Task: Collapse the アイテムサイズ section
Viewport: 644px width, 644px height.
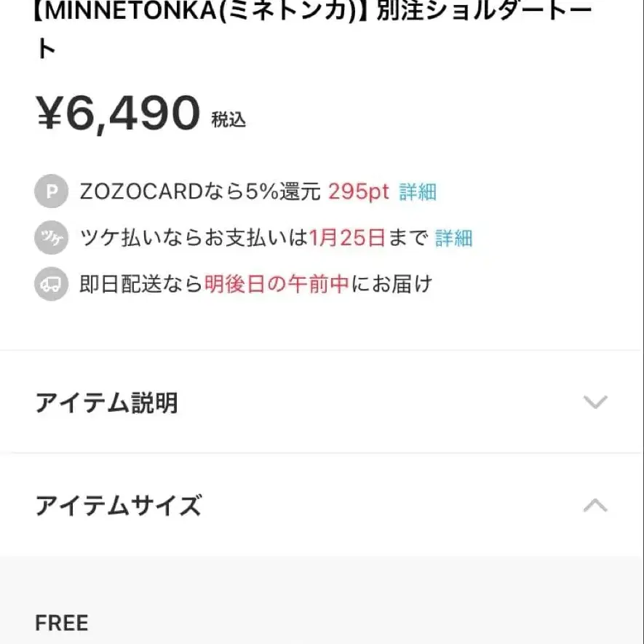Action: (320, 505)
